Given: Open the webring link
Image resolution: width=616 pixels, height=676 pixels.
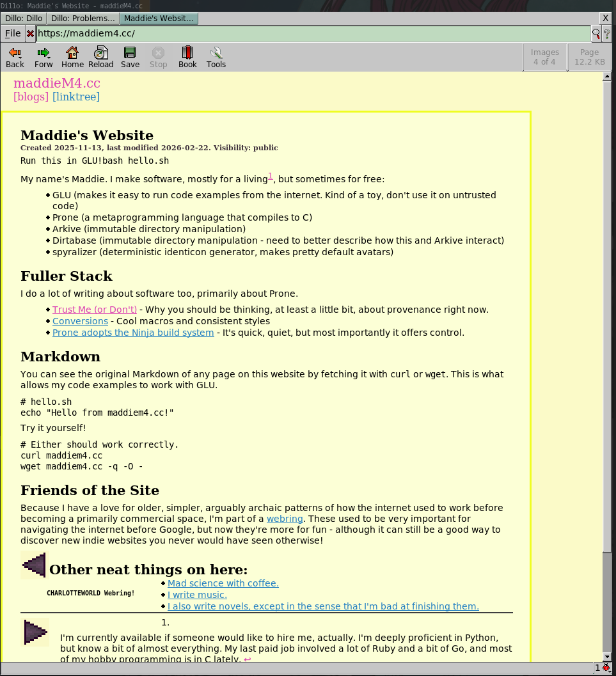Looking at the screenshot, I should click(x=285, y=519).
